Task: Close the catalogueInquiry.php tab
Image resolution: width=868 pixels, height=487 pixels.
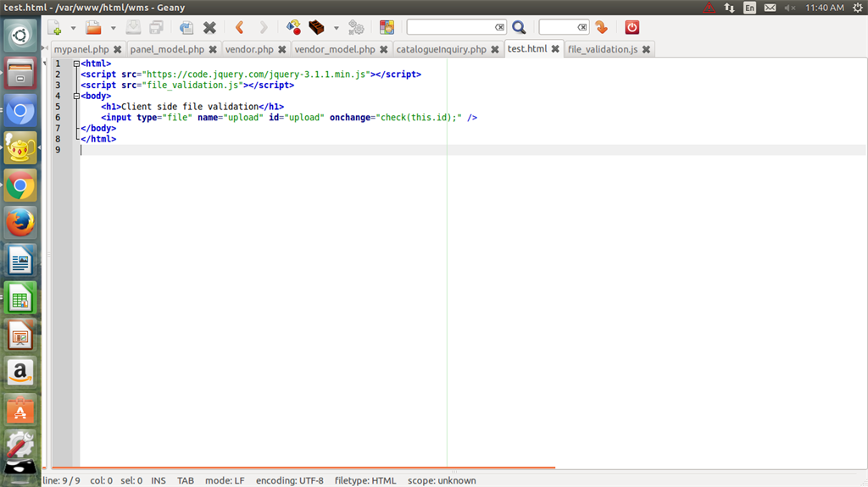Action: [495, 49]
